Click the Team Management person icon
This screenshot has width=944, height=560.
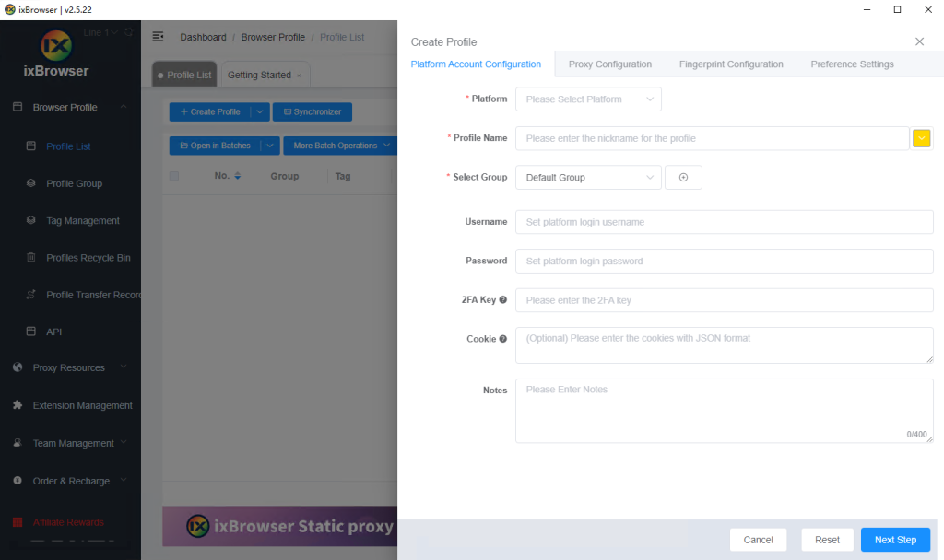pyautogui.click(x=18, y=443)
